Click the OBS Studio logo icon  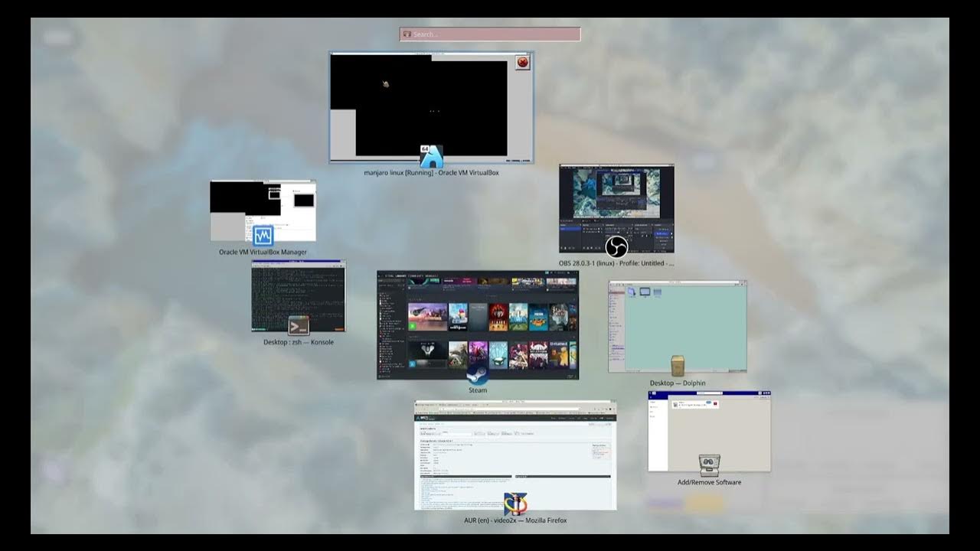pyautogui.click(x=616, y=247)
